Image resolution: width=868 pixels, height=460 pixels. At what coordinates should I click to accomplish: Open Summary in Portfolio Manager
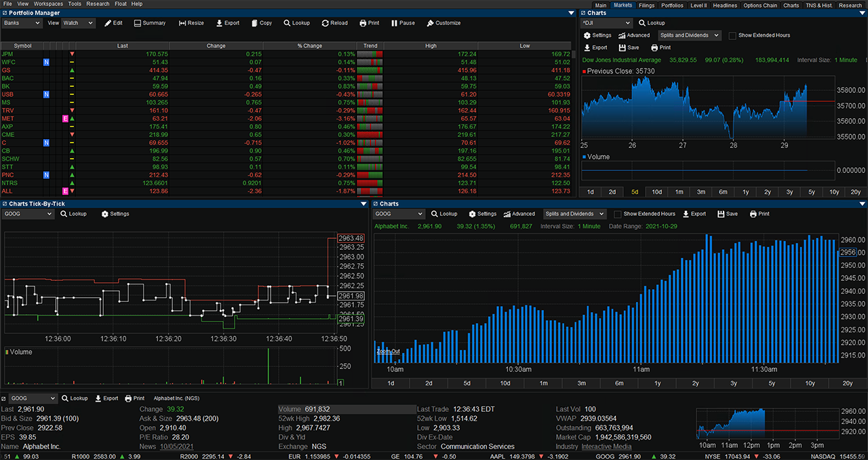(149, 23)
